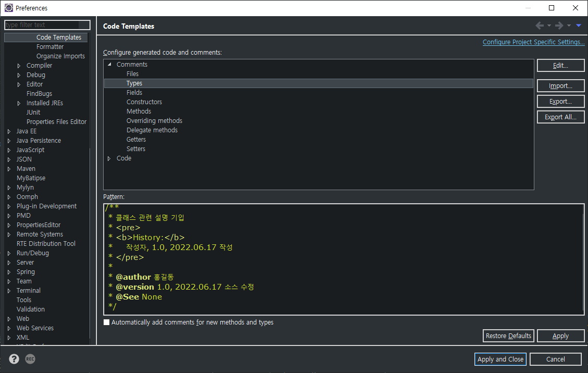Image resolution: width=588 pixels, height=373 pixels.
Task: Click the Export All... button
Action: click(560, 117)
